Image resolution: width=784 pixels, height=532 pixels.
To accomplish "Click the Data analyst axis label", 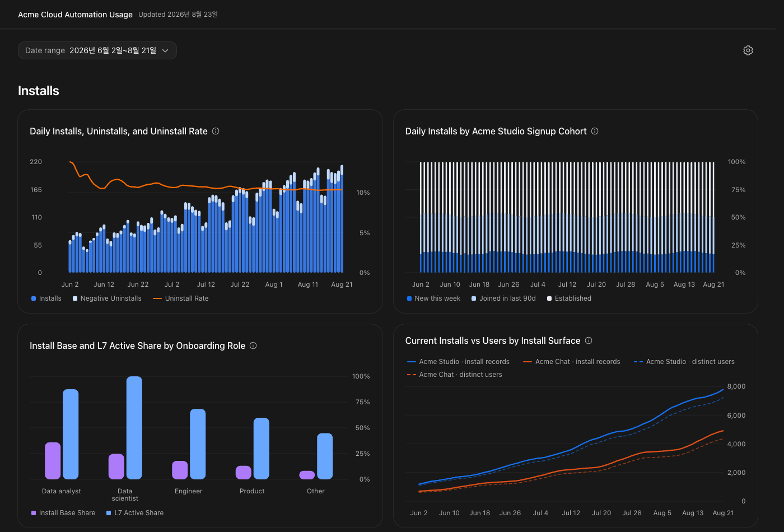I will pos(62,491).
